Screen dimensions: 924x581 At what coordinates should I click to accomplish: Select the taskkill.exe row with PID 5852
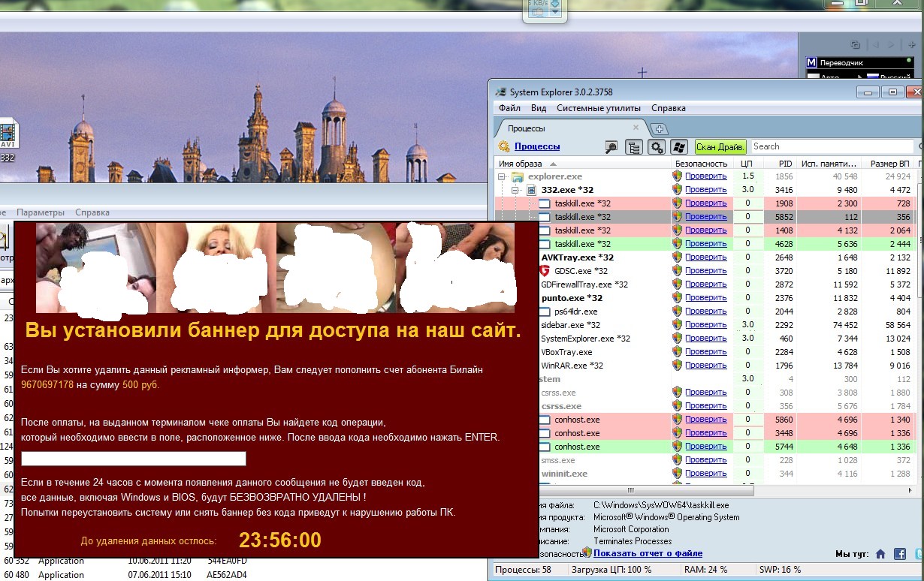pyautogui.click(x=705, y=217)
